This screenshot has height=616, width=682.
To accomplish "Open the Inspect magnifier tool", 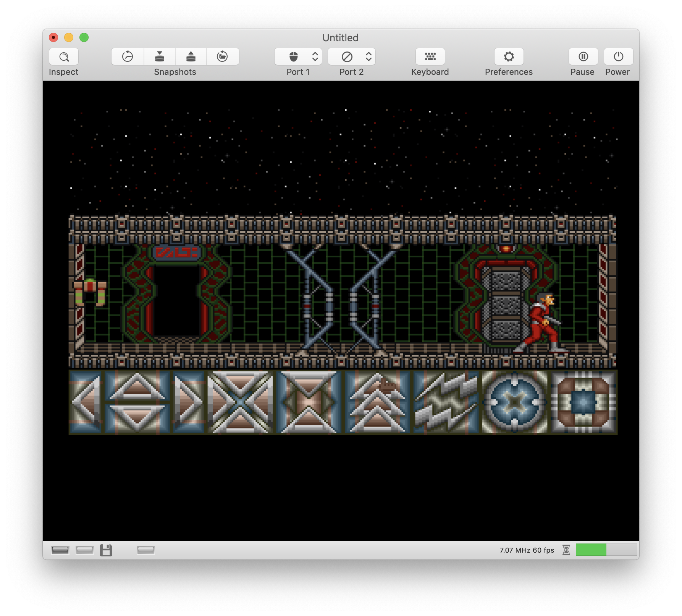I will (x=64, y=57).
